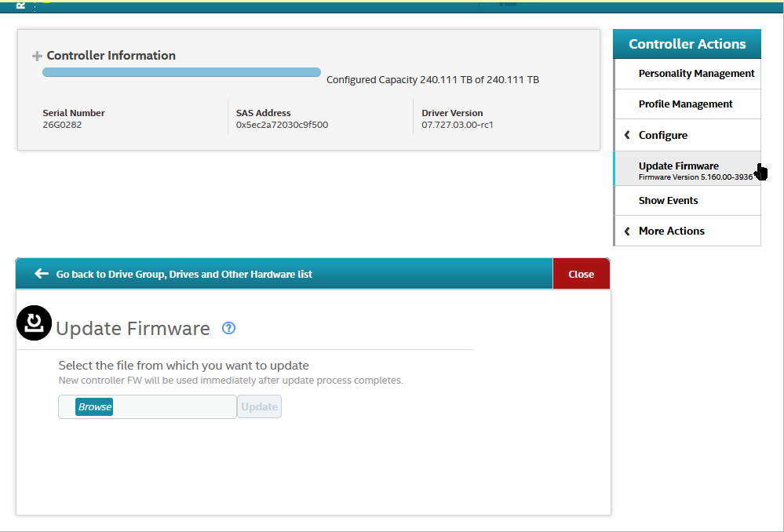Click the greyed Update button
The width and height of the screenshot is (784, 532).
tap(259, 406)
